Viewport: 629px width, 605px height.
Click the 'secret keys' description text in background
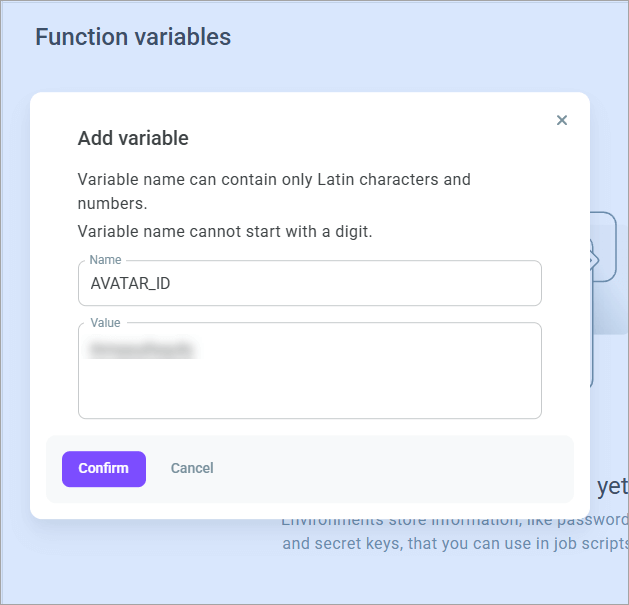point(455,544)
